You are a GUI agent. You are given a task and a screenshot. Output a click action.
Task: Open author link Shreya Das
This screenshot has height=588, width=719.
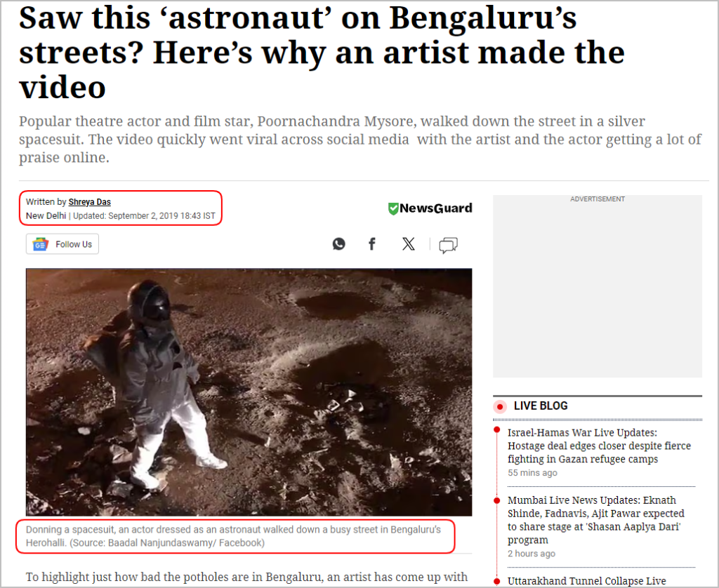click(x=89, y=201)
